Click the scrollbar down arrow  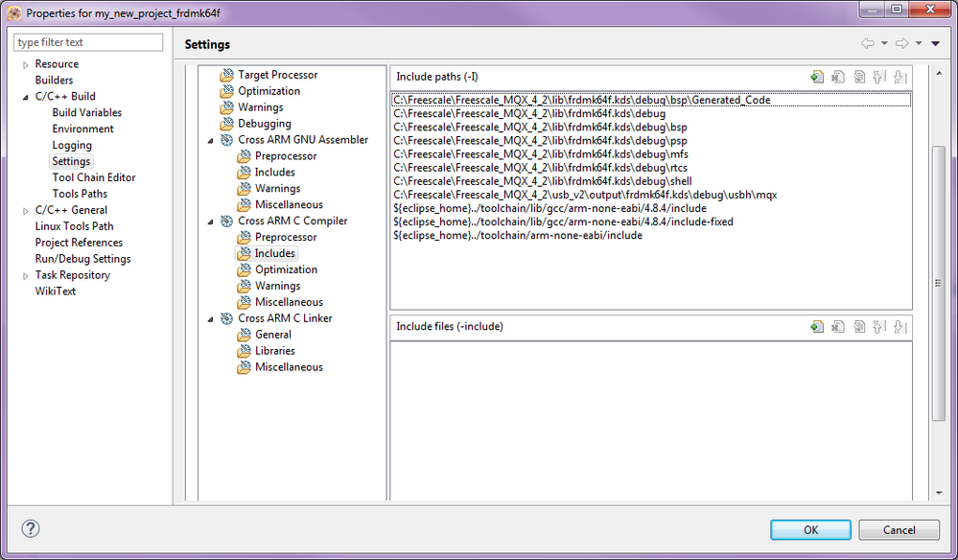click(939, 493)
